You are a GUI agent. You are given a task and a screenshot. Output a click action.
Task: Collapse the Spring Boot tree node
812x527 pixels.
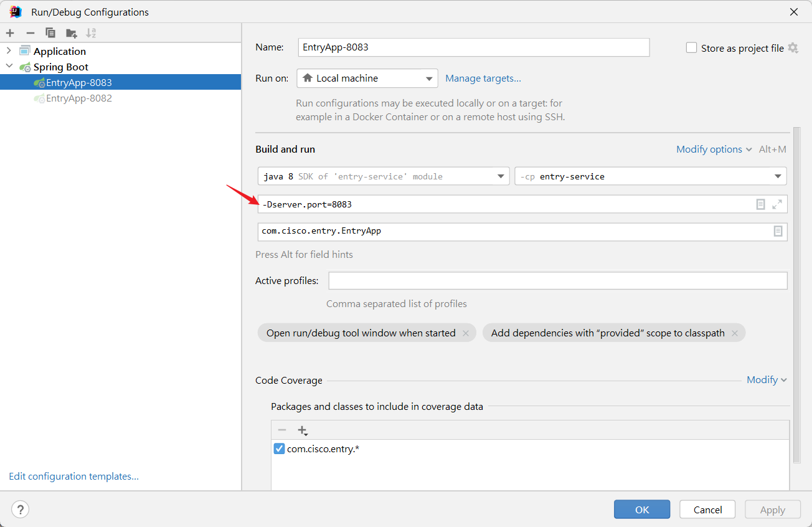coord(9,67)
